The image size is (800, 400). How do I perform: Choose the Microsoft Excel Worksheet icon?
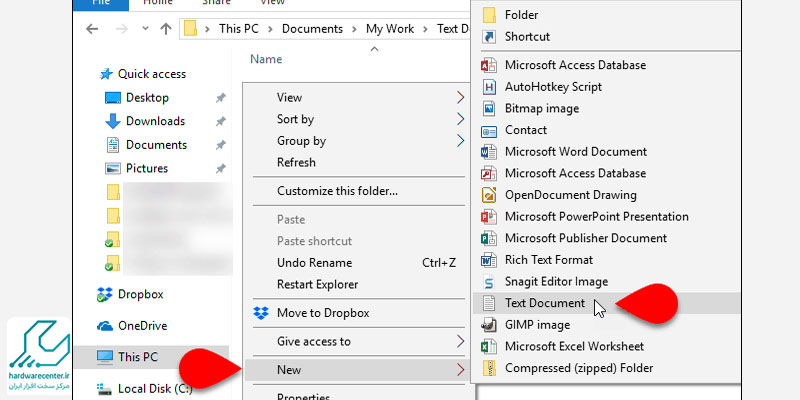pos(489,347)
